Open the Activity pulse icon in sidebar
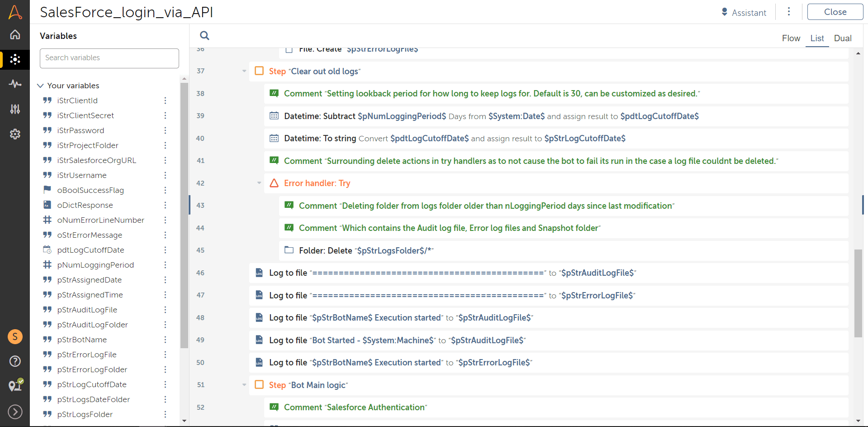868x427 pixels. click(x=15, y=84)
